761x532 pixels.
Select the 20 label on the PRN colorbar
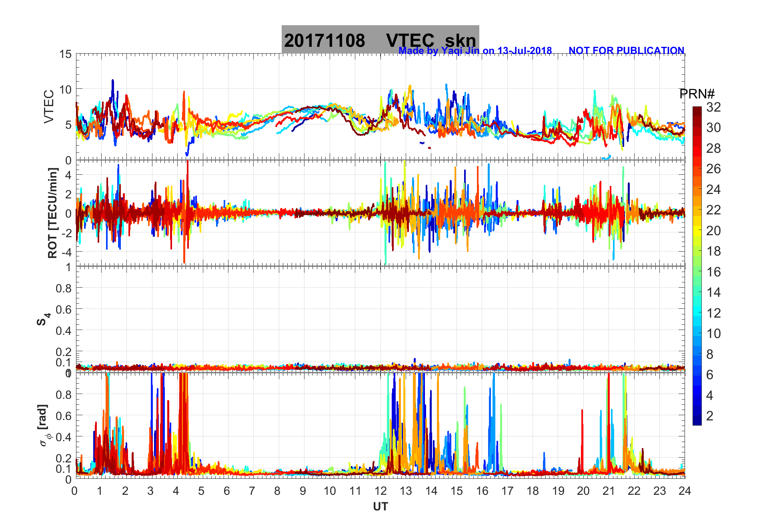point(713,231)
